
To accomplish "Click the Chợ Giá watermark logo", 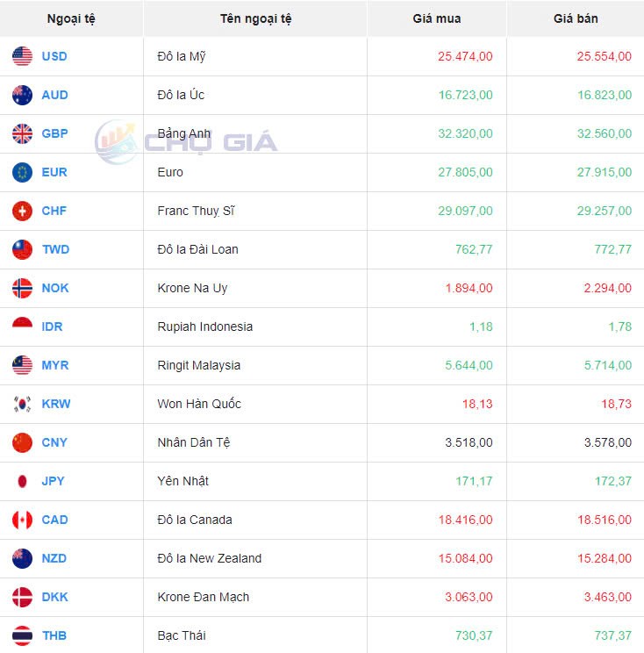I will coord(186,142).
